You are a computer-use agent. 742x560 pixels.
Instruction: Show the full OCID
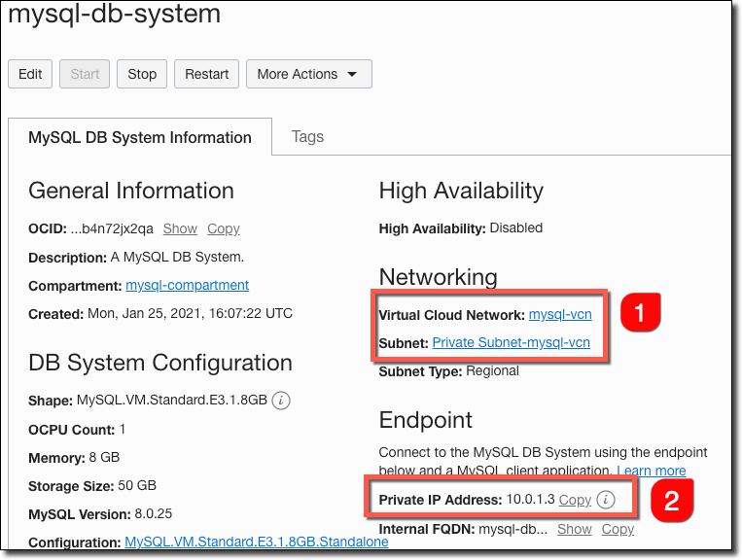[x=180, y=229]
